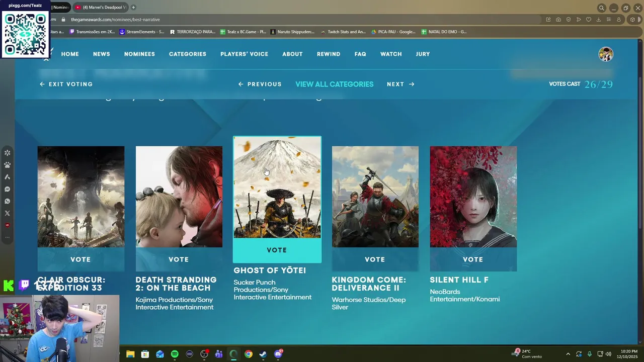The height and width of the screenshot is (362, 644).
Task: Go to NEXT category
Action: pos(400,84)
